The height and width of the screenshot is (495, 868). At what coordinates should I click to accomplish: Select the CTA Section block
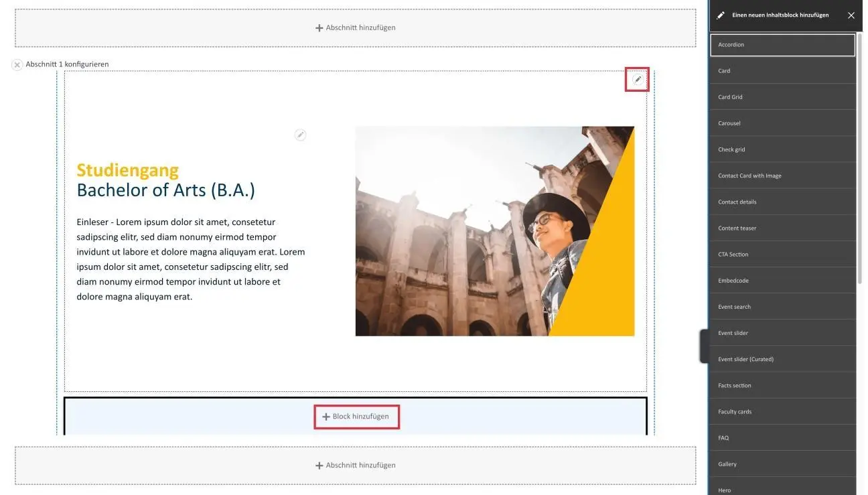coord(782,255)
